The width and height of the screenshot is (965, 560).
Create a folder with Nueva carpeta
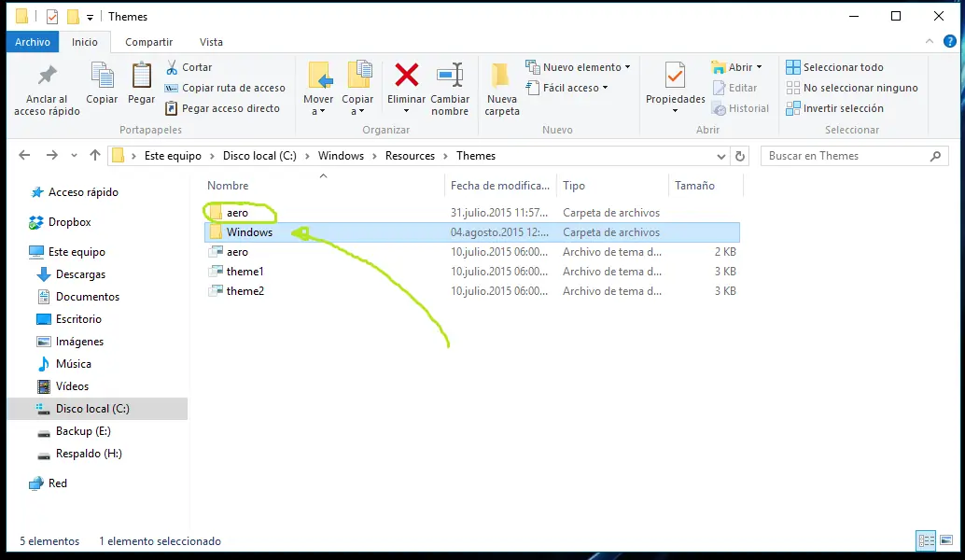tap(501, 90)
